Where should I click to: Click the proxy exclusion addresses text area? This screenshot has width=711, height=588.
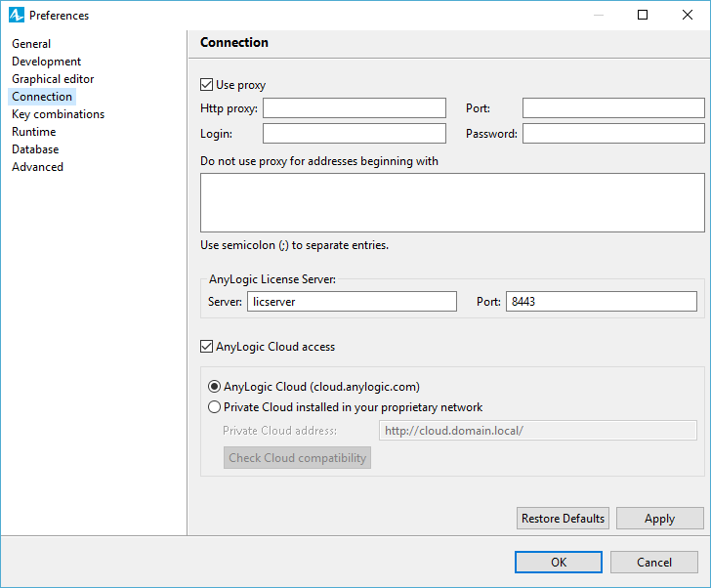click(452, 202)
